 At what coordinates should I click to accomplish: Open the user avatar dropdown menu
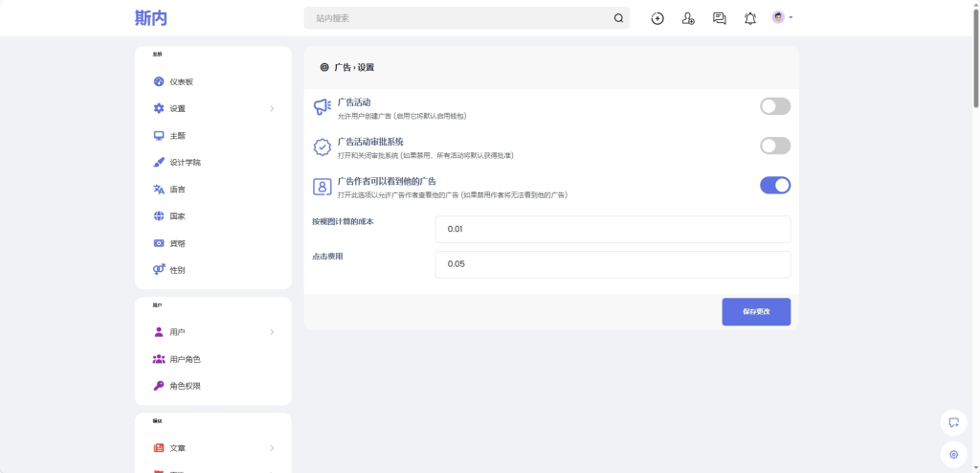tap(782, 17)
